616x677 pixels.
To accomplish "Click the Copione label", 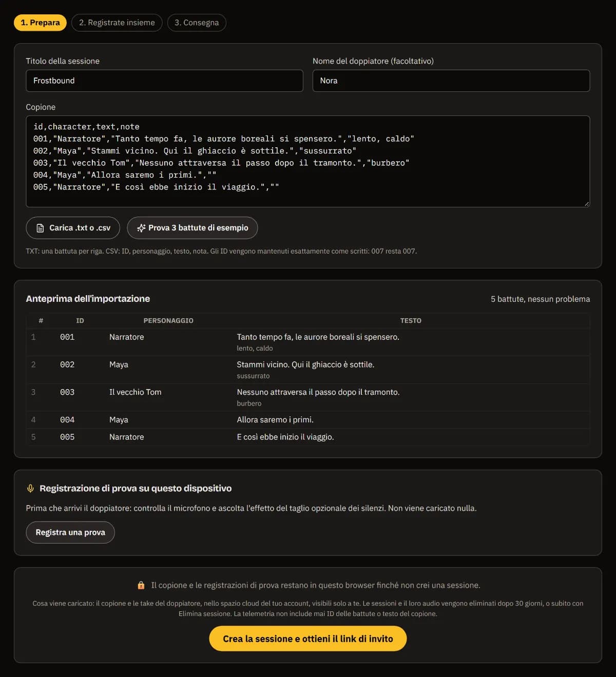I will click(41, 107).
